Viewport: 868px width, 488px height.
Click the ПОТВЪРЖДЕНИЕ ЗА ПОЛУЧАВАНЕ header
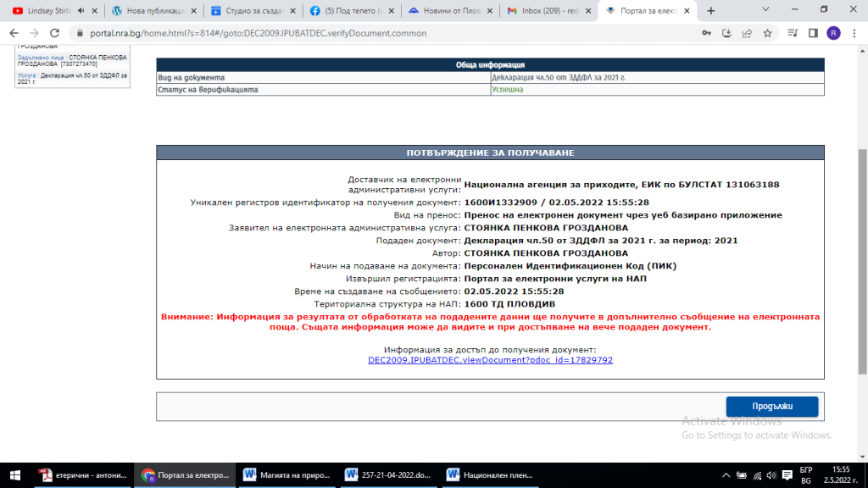[x=490, y=152]
